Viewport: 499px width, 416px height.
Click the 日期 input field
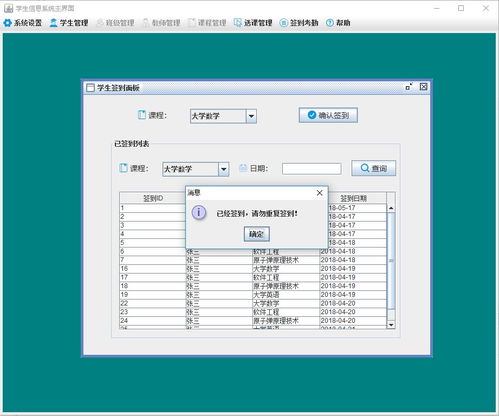coord(312,169)
